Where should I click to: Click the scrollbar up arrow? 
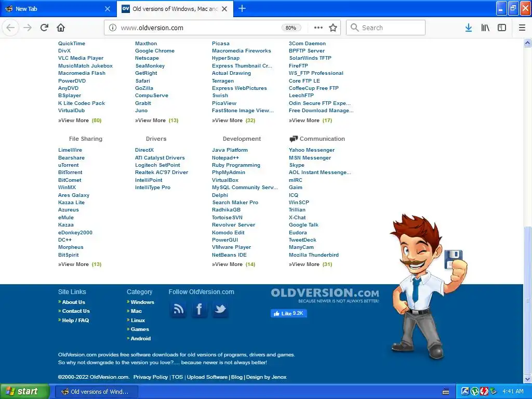(x=527, y=43)
